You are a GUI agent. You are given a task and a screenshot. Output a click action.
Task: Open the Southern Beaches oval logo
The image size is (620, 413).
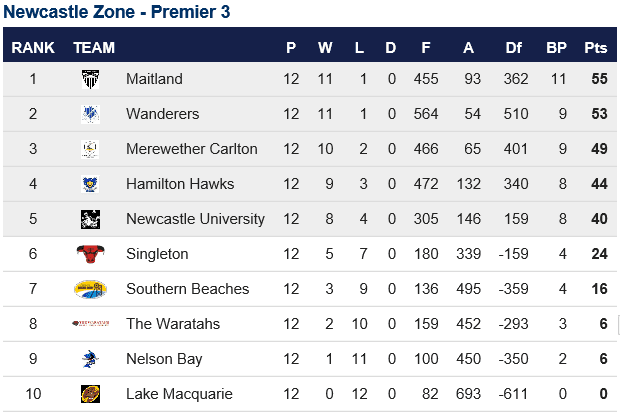[x=90, y=289]
